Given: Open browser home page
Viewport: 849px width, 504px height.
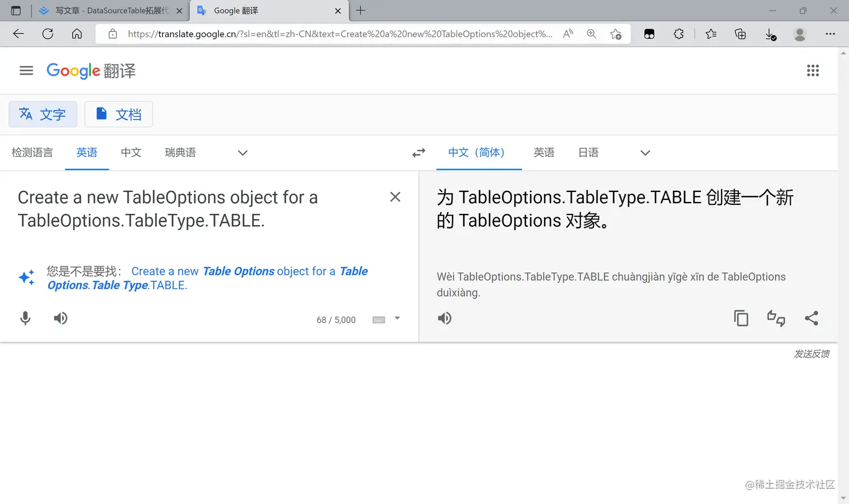Looking at the screenshot, I should tap(77, 34).
